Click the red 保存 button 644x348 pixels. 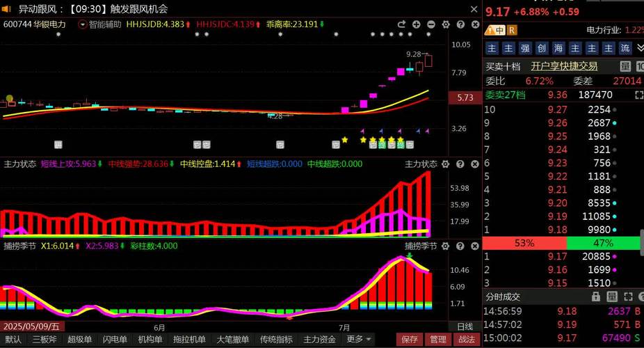tap(410, 340)
